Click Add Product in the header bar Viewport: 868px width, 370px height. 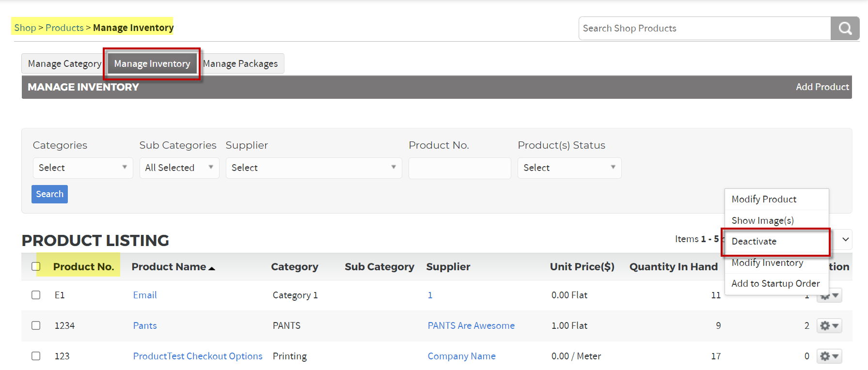(822, 87)
